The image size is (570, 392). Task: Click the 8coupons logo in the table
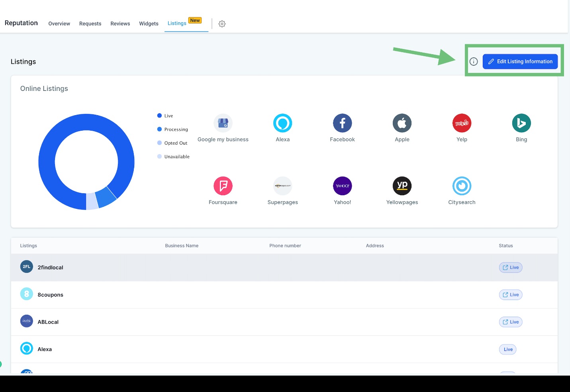coord(27,294)
